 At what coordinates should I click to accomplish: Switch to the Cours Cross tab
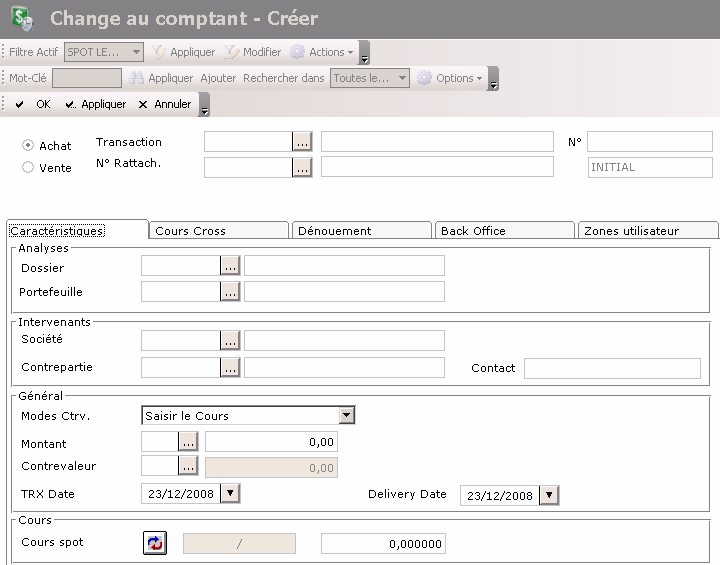218,230
